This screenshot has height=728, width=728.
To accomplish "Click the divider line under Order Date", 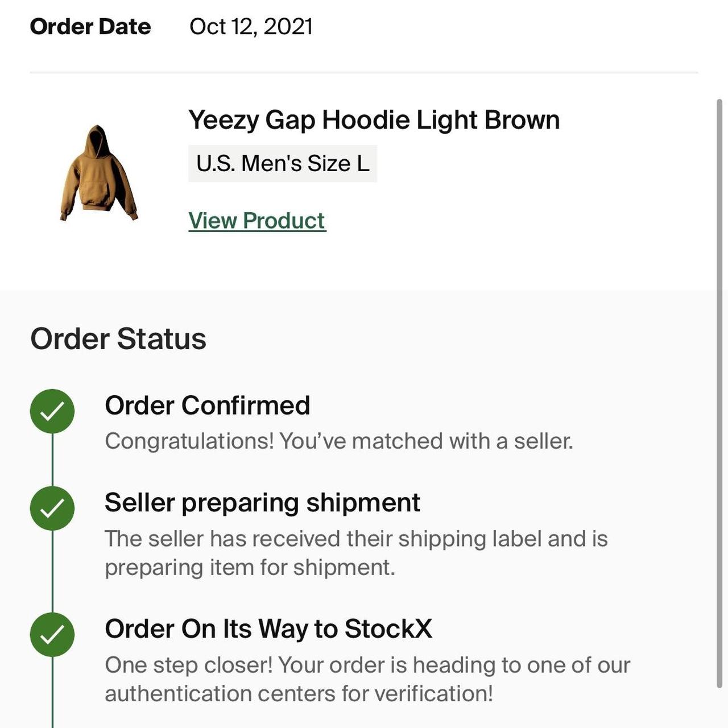I will pyautogui.click(x=364, y=72).
